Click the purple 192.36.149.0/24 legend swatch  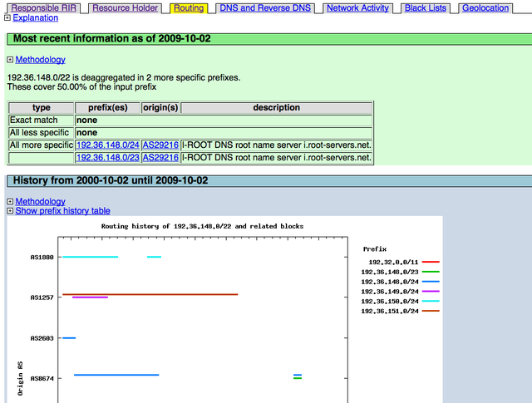click(431, 292)
